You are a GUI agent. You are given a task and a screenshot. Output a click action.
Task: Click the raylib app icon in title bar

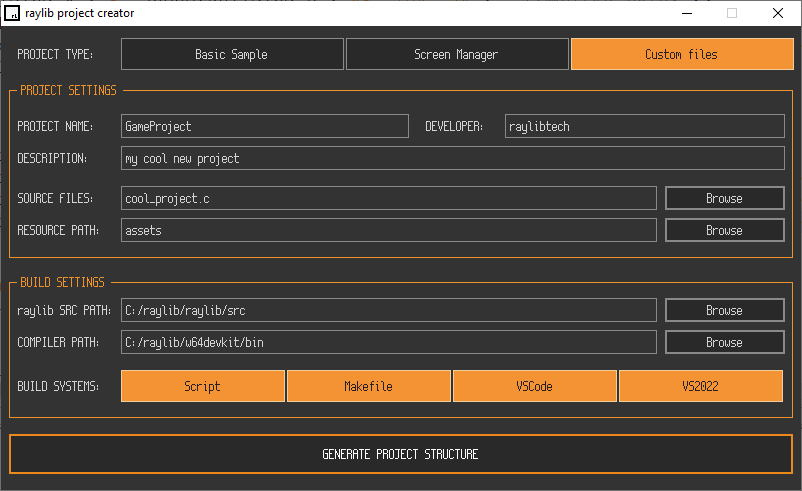coord(12,13)
